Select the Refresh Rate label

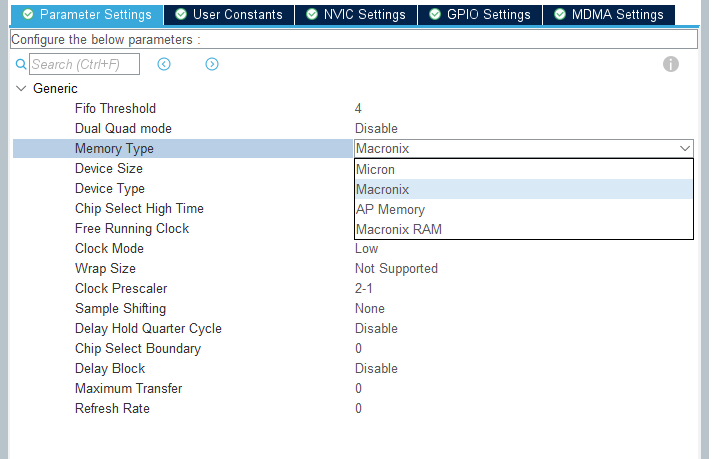click(x=112, y=408)
